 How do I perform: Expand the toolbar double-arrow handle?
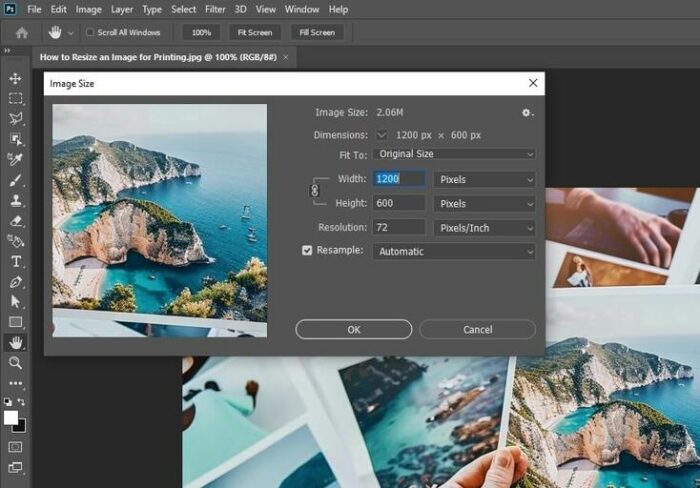click(7, 50)
